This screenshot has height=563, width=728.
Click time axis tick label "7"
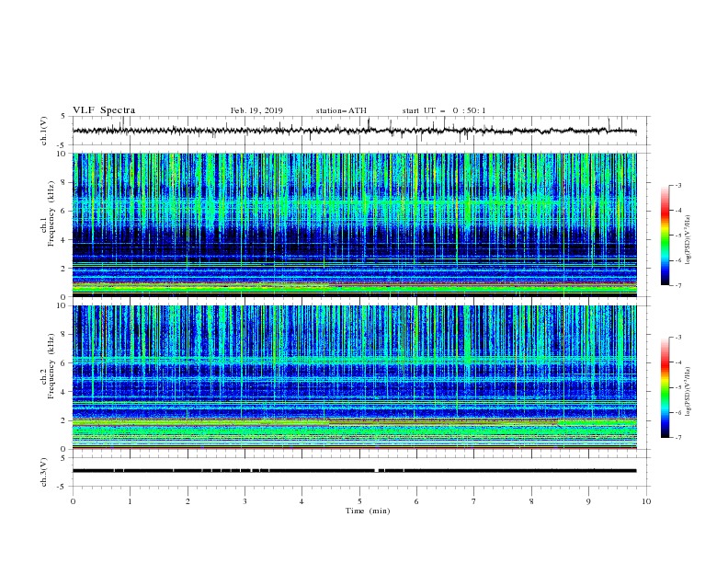[x=474, y=501]
